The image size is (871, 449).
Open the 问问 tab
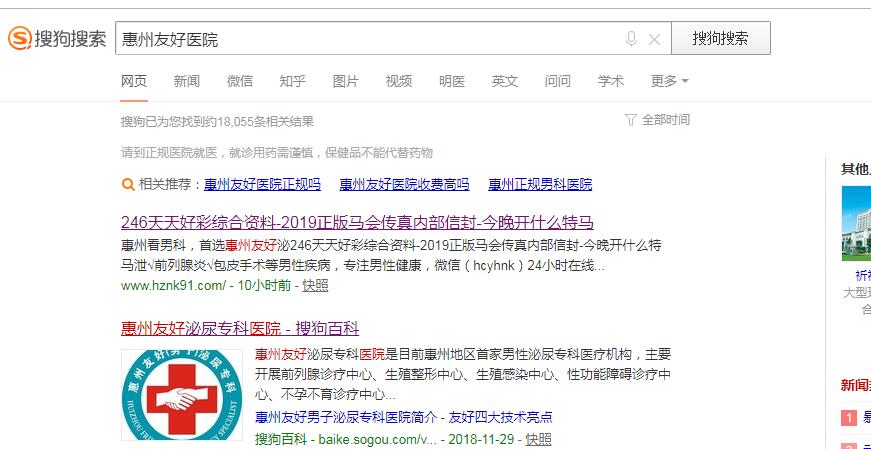click(558, 81)
